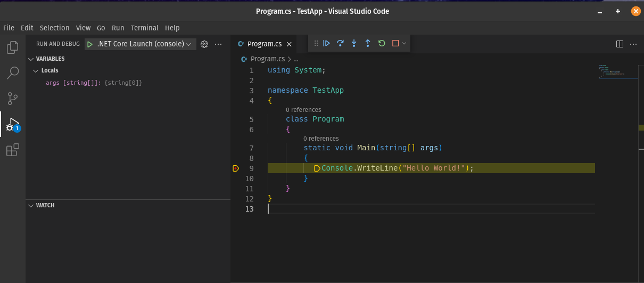Open the Search view in activity bar
The height and width of the screenshot is (283, 644).
coord(12,73)
